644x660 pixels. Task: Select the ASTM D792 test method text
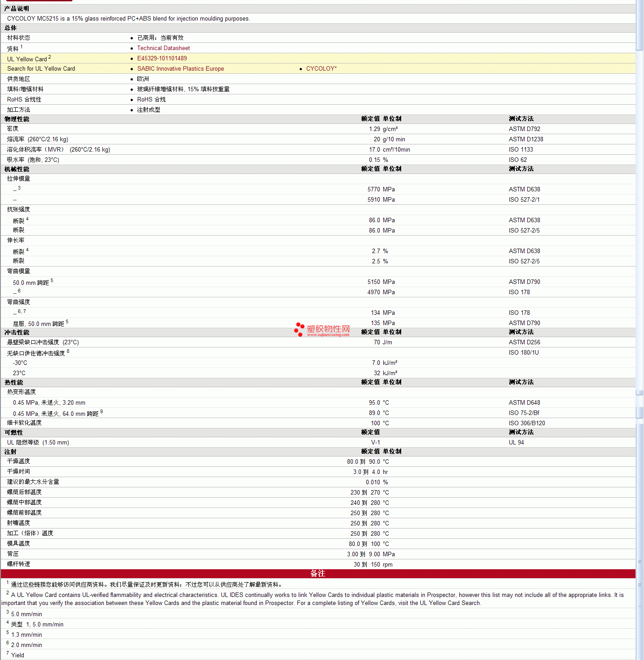524,129
